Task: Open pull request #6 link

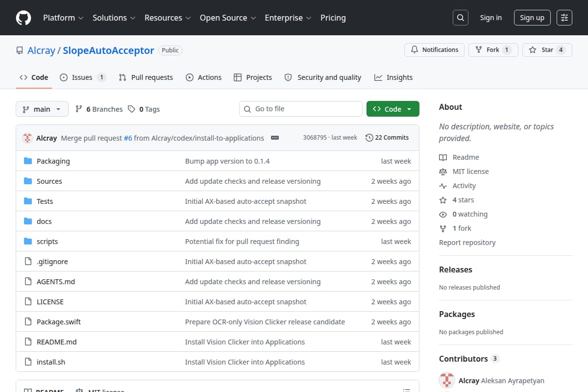Action: [x=128, y=138]
